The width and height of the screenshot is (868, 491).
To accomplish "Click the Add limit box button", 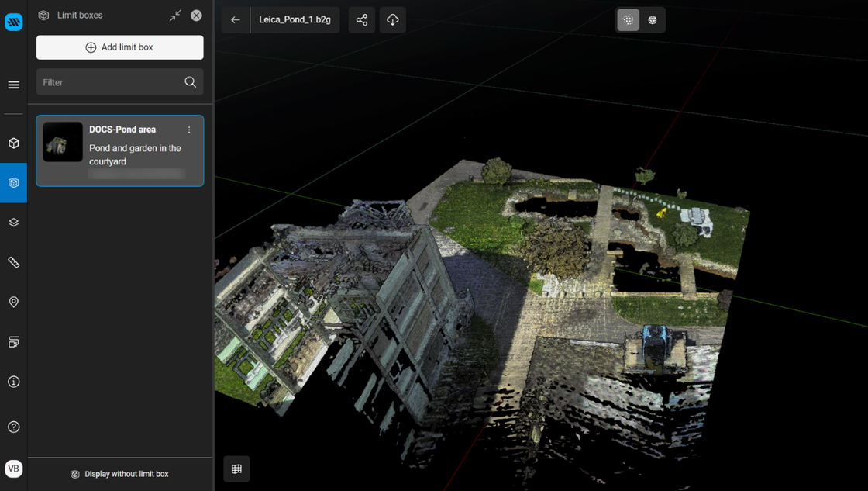I will coord(120,47).
